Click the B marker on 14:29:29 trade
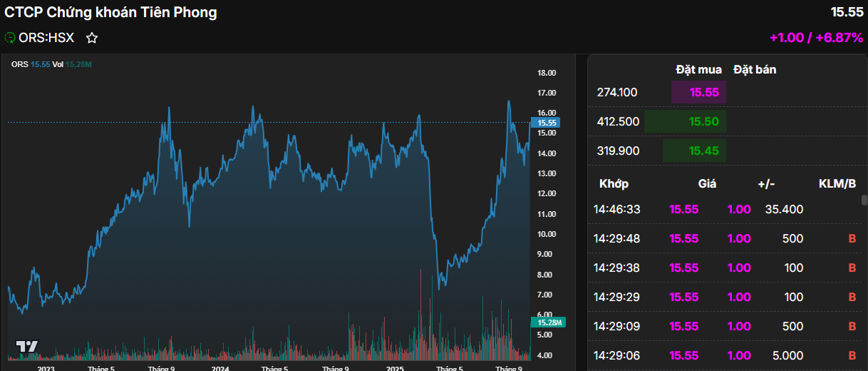 pos(852,297)
